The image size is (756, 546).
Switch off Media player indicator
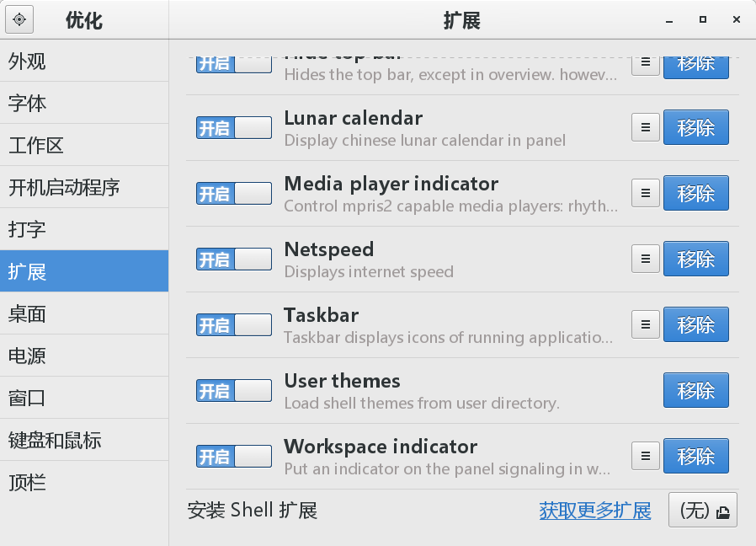[234, 193]
